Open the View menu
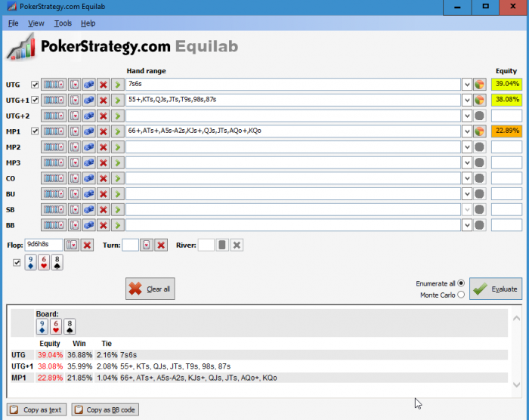The image size is (529, 420). pyautogui.click(x=36, y=23)
